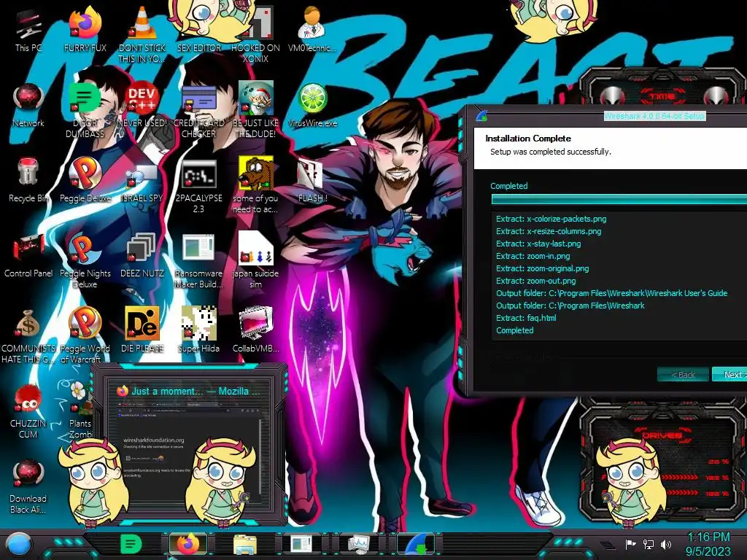Viewport: 747px width, 560px height.
Task: Click the Start orb on taskbar
Action: click(20, 545)
